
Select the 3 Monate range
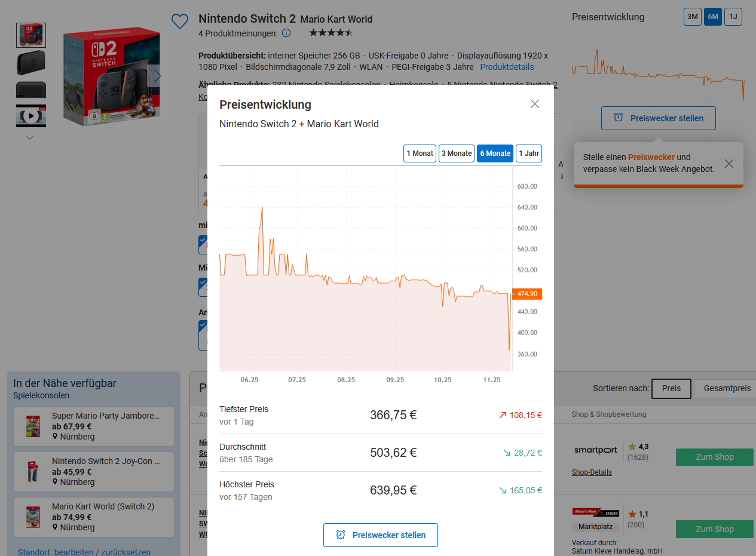[x=457, y=153]
